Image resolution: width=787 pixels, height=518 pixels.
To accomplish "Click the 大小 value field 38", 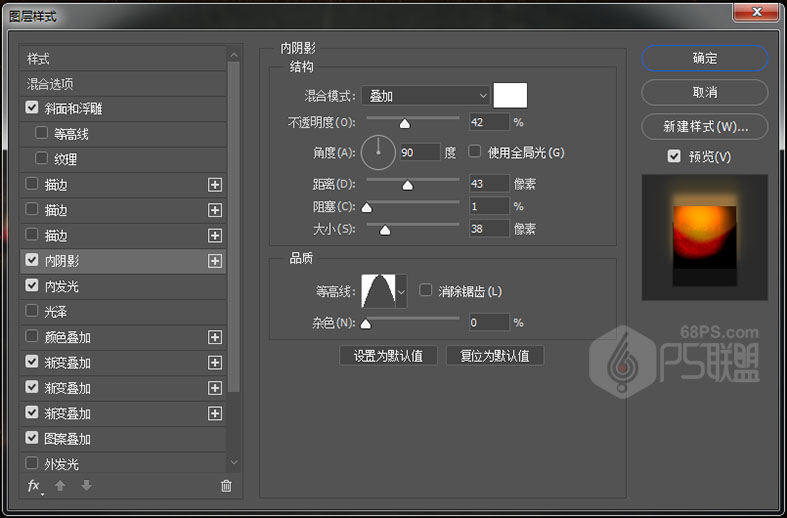I will (489, 229).
